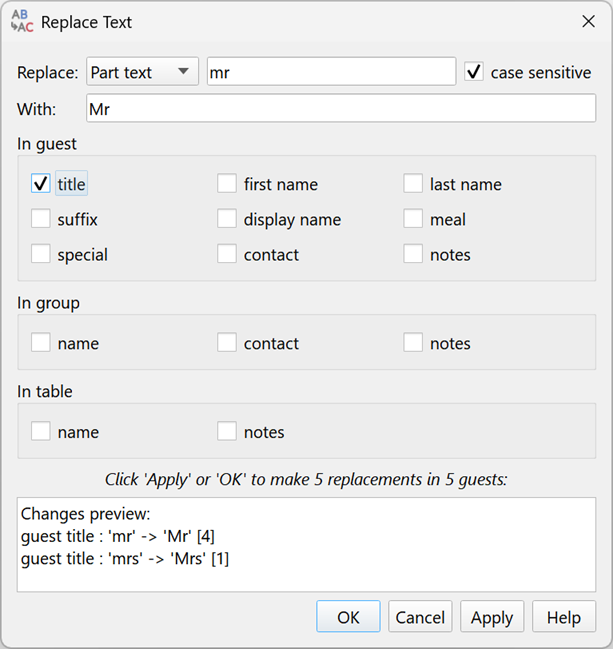
Task: Click the In table section label
Action: pos(45,392)
